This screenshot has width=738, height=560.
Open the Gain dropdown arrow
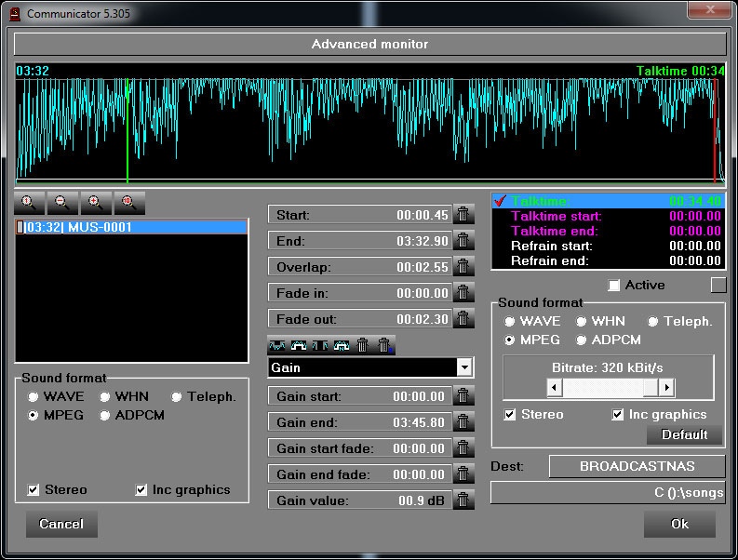464,367
